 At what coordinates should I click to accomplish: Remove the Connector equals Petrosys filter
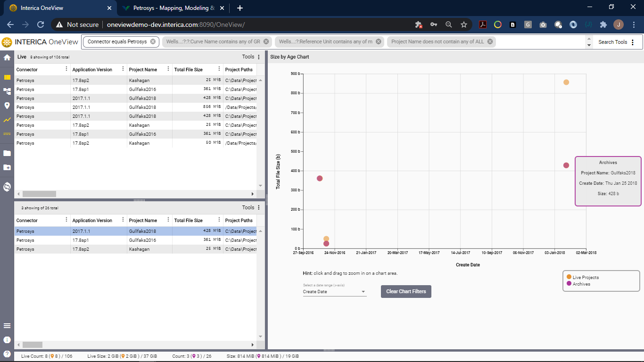pyautogui.click(x=153, y=41)
